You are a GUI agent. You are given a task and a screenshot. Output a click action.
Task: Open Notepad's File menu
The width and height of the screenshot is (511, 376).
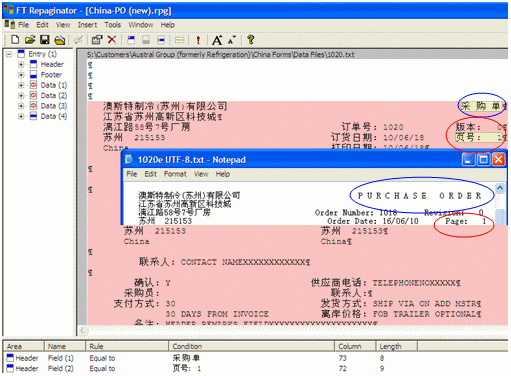pos(132,174)
